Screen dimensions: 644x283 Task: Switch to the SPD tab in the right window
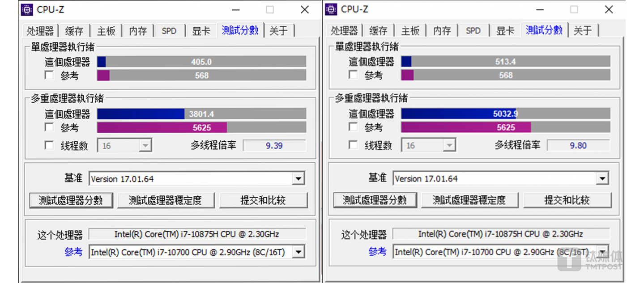473,30
